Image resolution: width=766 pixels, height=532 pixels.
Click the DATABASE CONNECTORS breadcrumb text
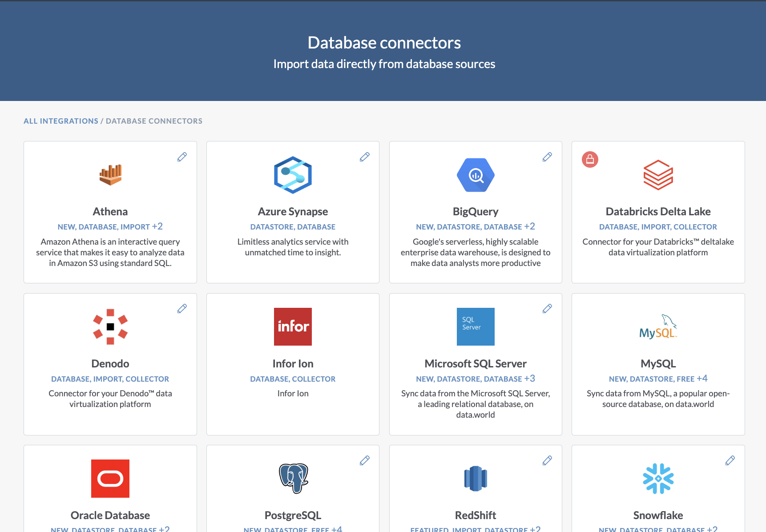click(x=154, y=121)
